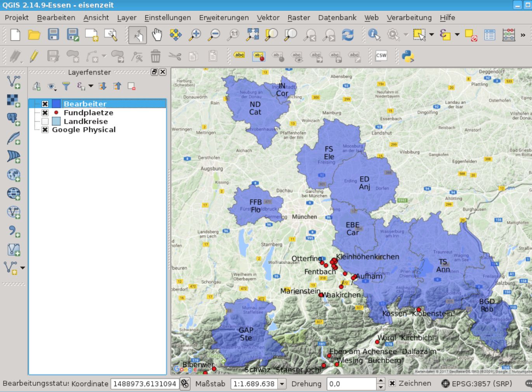Click the Deselect Features icon
Viewport: 532px width, 392px height.
tap(471, 35)
